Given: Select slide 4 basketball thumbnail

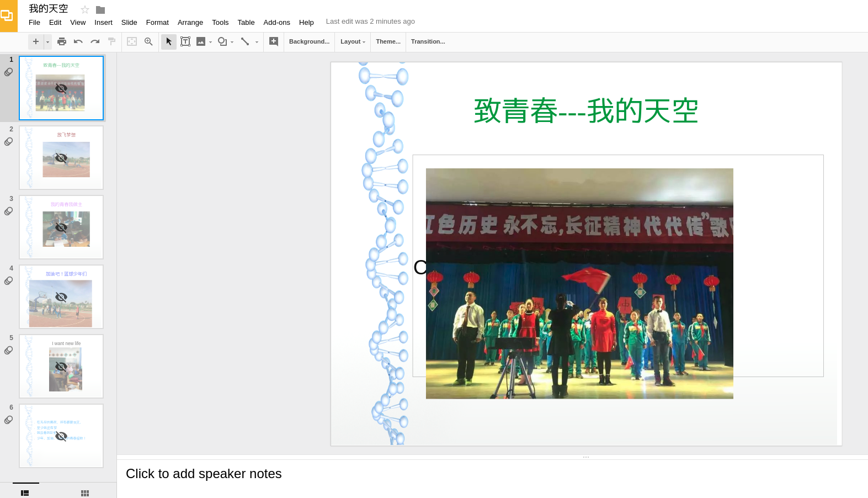Looking at the screenshot, I should click(61, 296).
